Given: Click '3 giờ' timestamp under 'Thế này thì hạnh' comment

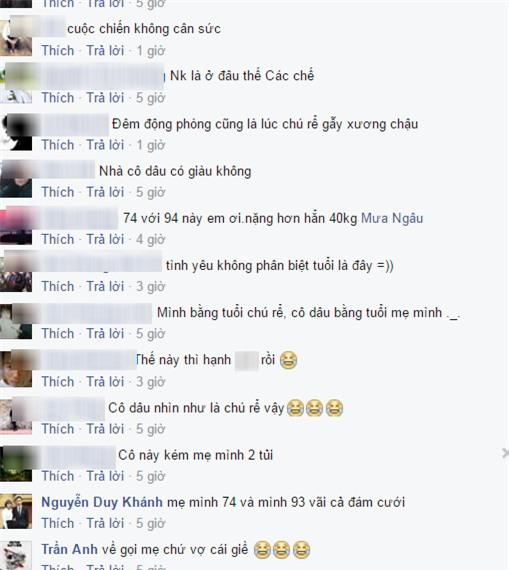Looking at the screenshot, I should coord(151,382).
